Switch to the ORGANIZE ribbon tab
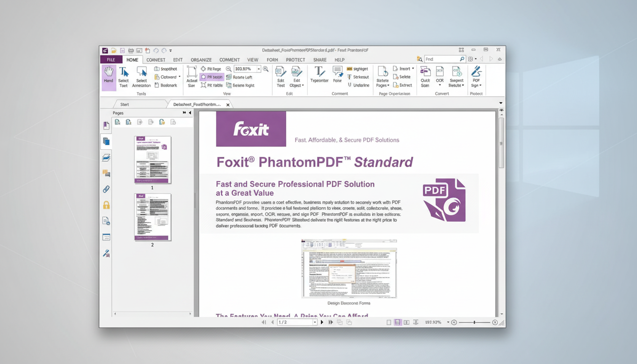637x364 pixels. [x=201, y=60]
